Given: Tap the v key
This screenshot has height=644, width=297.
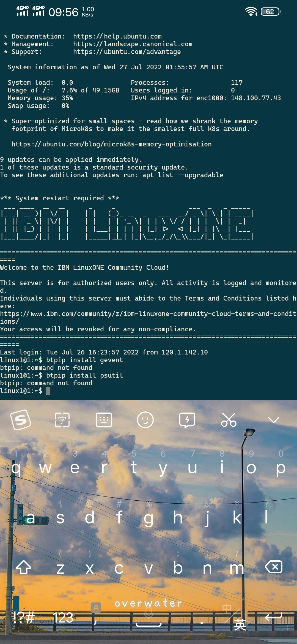Looking at the screenshot, I should [148, 568].
